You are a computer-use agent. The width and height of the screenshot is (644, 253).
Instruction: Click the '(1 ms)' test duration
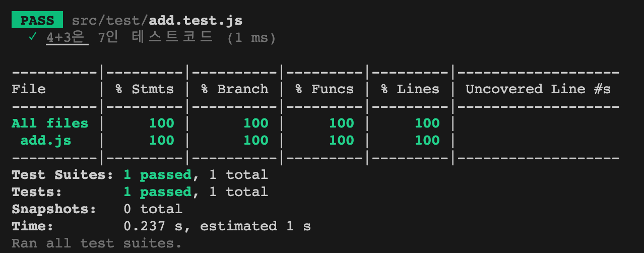tap(251, 38)
